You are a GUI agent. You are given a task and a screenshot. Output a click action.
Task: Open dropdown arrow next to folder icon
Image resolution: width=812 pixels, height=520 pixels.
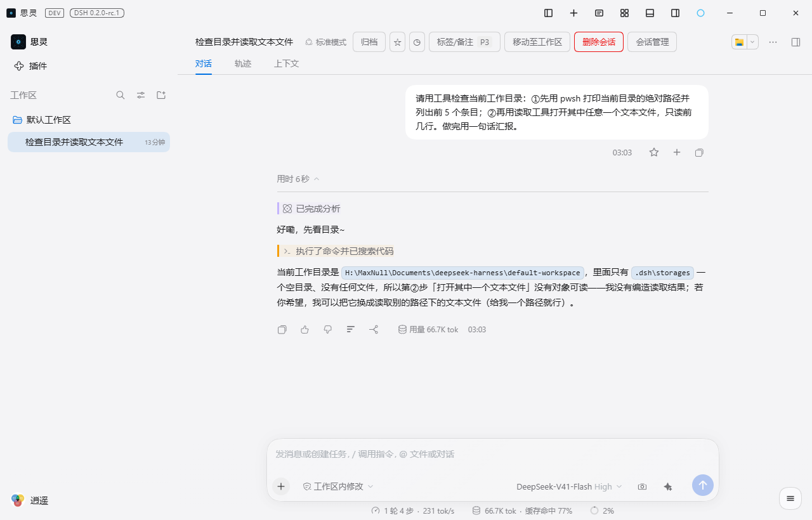pyautogui.click(x=752, y=42)
